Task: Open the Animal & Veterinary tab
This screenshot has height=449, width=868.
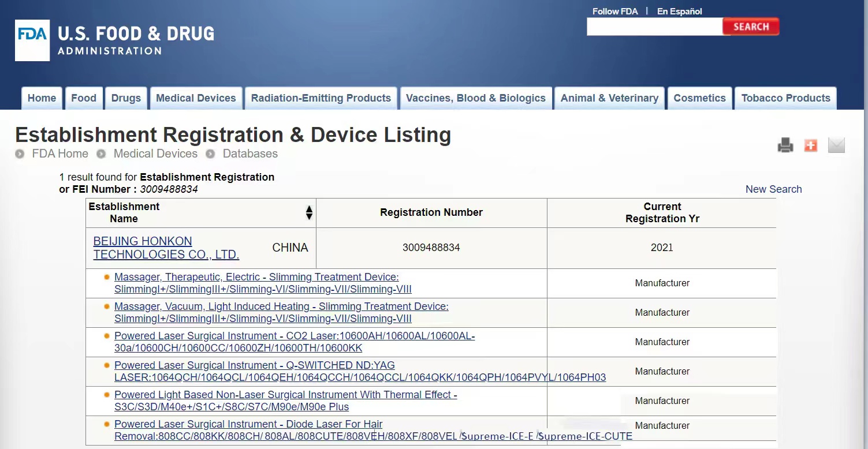Action: tap(609, 98)
